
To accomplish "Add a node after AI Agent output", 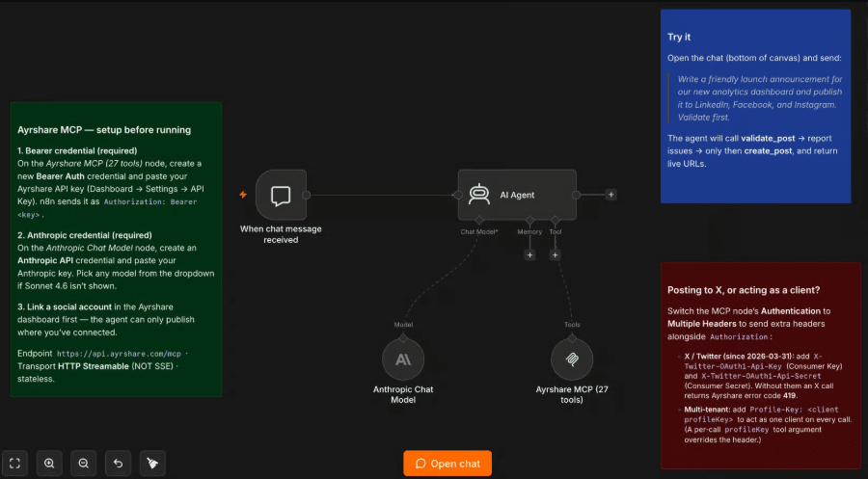I will coord(611,195).
